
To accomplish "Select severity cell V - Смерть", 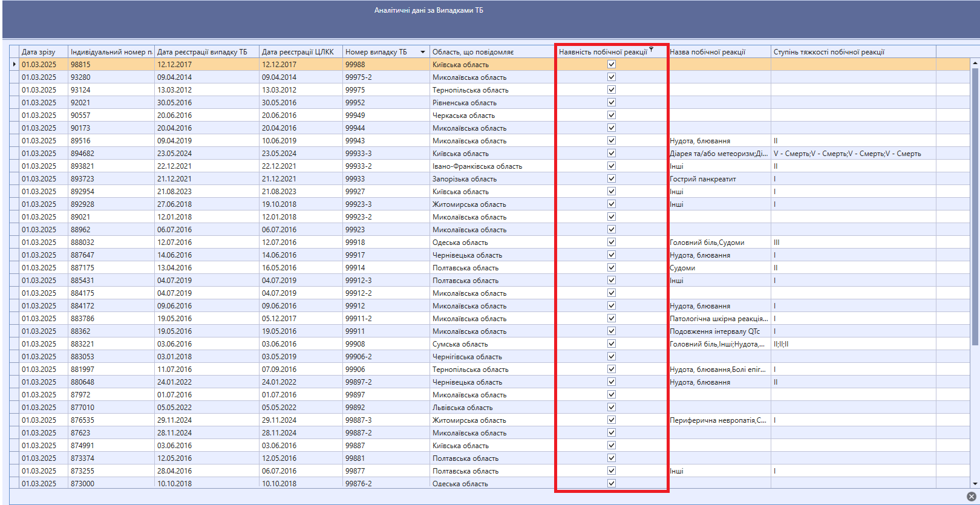I will click(x=853, y=154).
